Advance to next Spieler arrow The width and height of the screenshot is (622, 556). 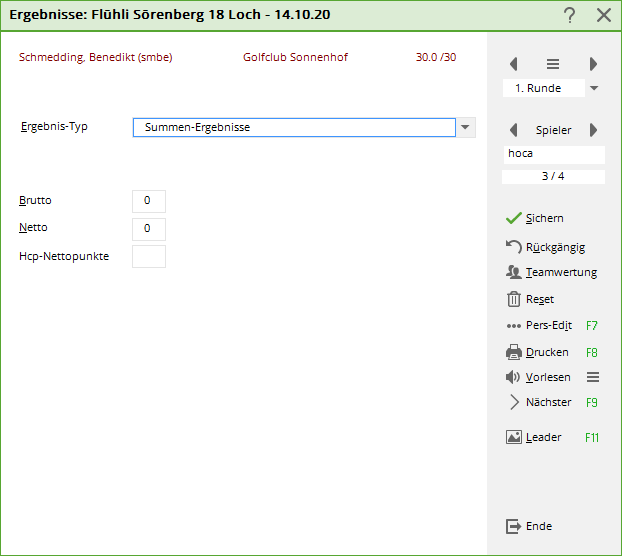593,130
